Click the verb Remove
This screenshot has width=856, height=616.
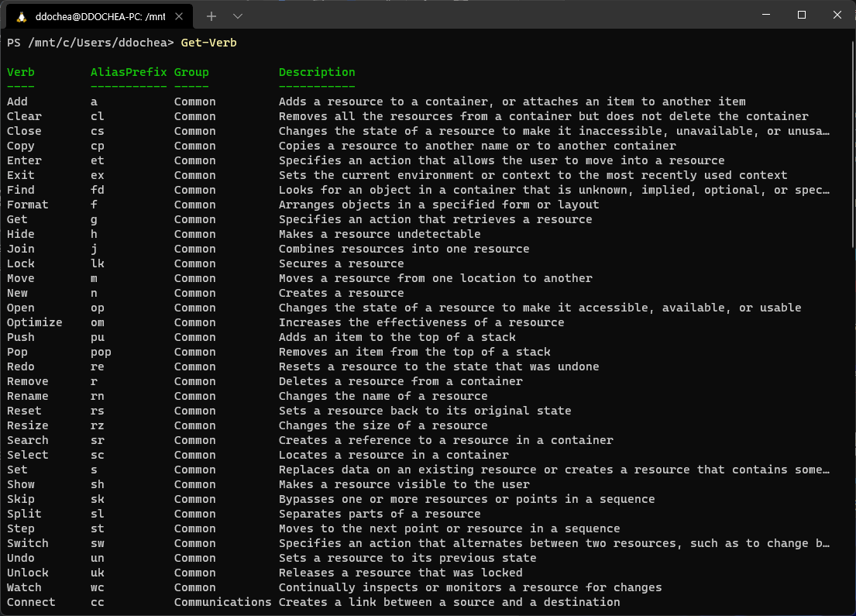click(x=27, y=382)
